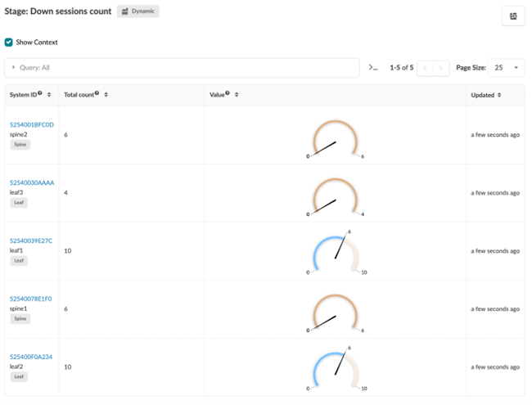Open system 52540039E27C link
The width and height of the screenshot is (532, 405).
pos(31,241)
